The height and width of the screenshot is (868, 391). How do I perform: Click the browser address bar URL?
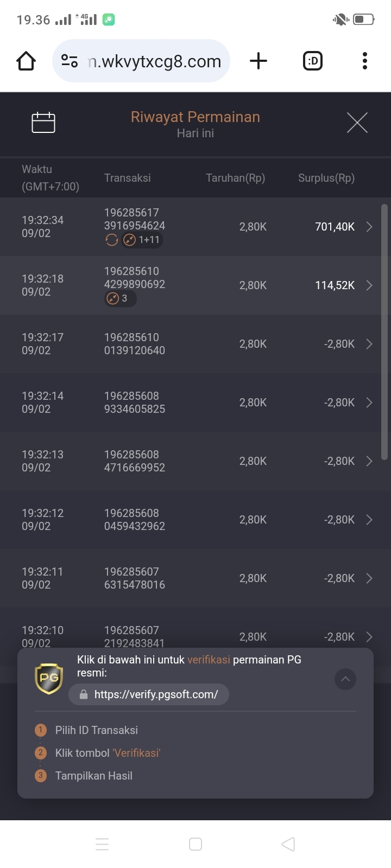(x=155, y=61)
